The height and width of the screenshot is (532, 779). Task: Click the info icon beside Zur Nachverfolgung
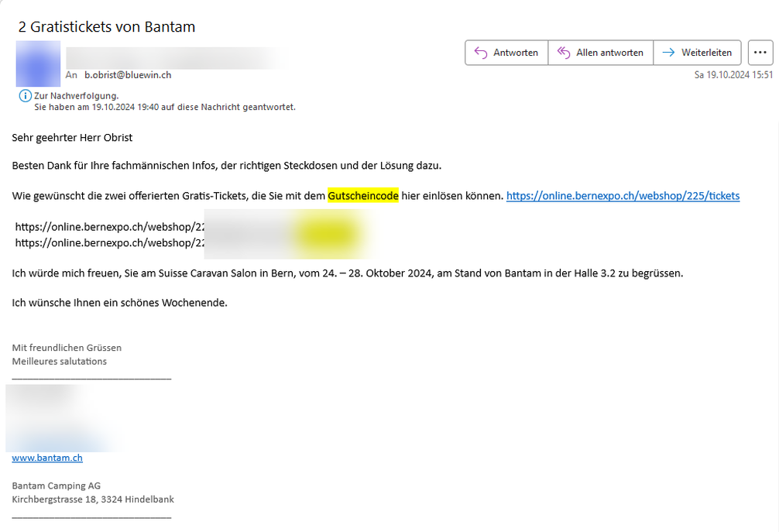coord(26,96)
